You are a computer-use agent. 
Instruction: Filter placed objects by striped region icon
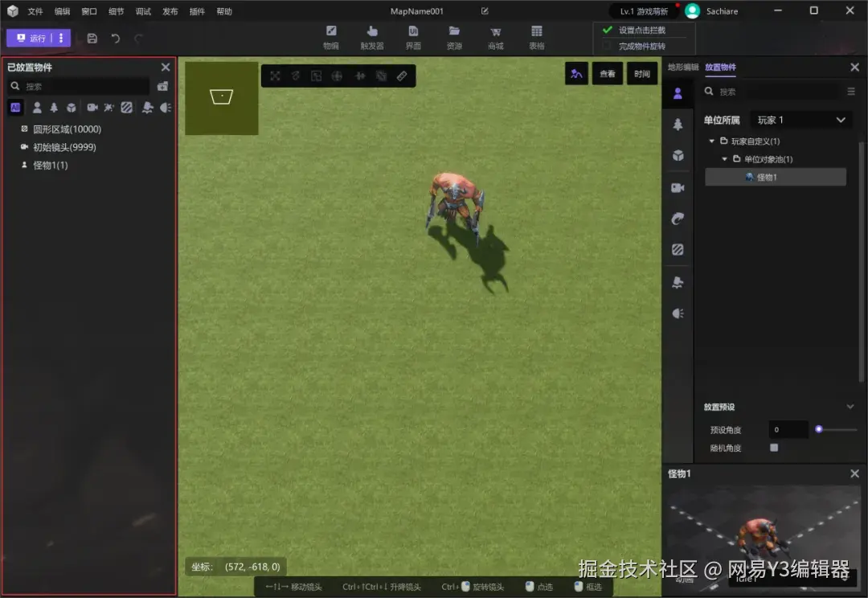[x=127, y=108]
